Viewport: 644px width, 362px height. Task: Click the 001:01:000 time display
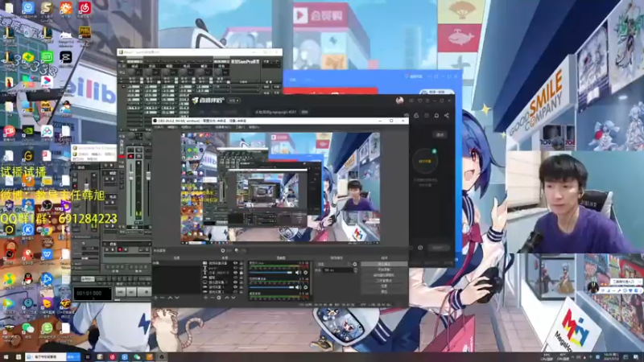click(x=92, y=294)
